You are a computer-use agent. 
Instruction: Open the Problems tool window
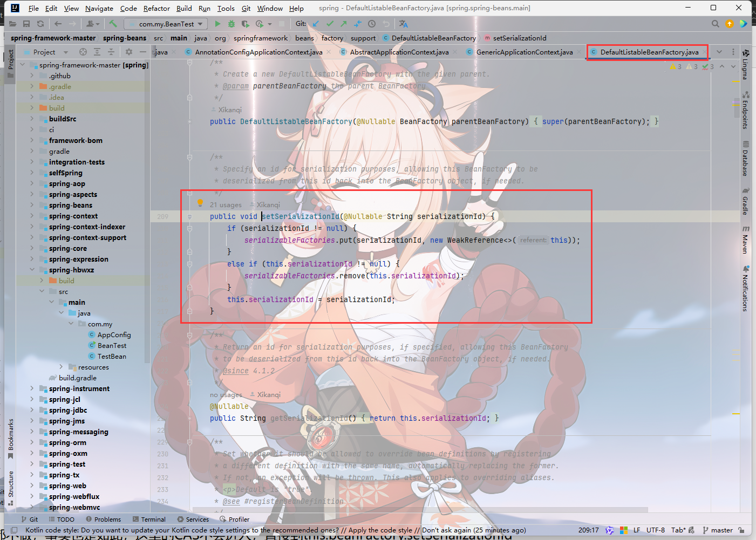tap(103, 520)
